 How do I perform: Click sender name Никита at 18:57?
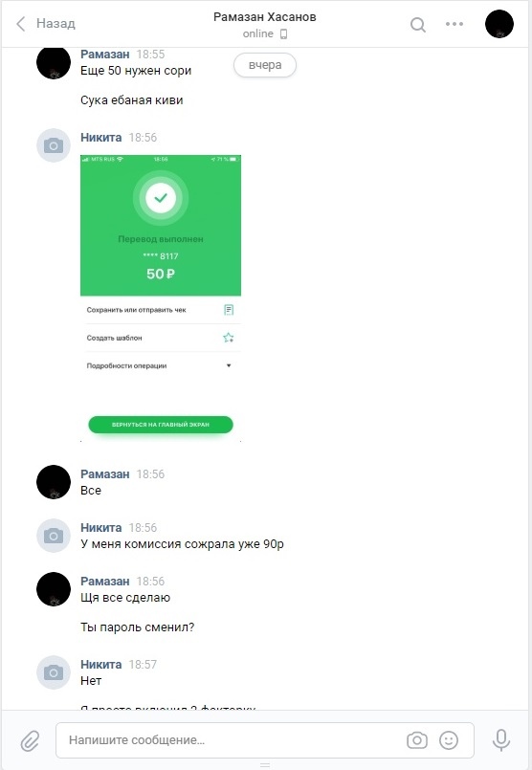[101, 665]
